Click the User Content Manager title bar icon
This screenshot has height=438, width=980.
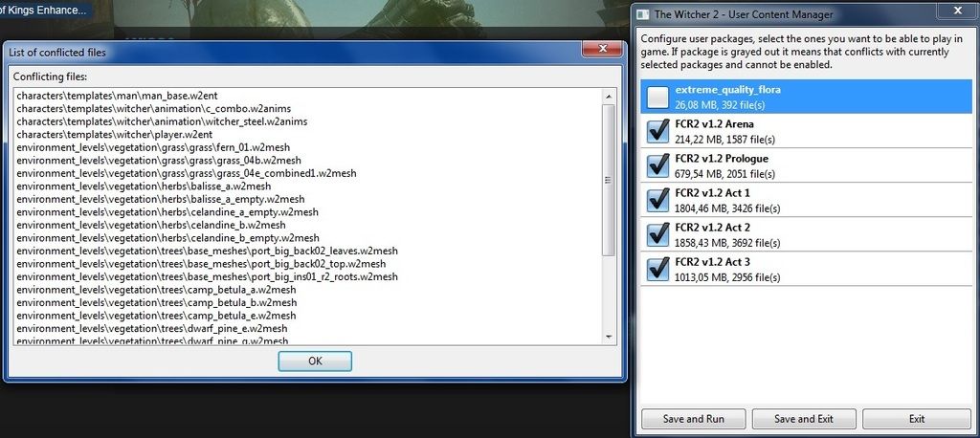click(644, 13)
